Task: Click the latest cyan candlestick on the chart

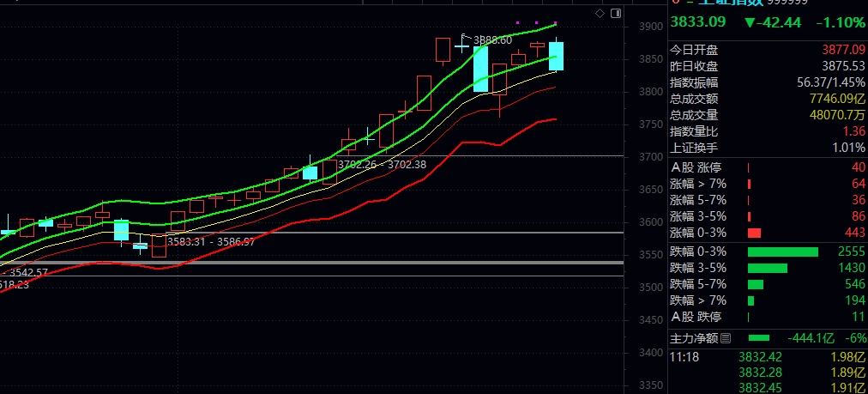Action: 556,56
